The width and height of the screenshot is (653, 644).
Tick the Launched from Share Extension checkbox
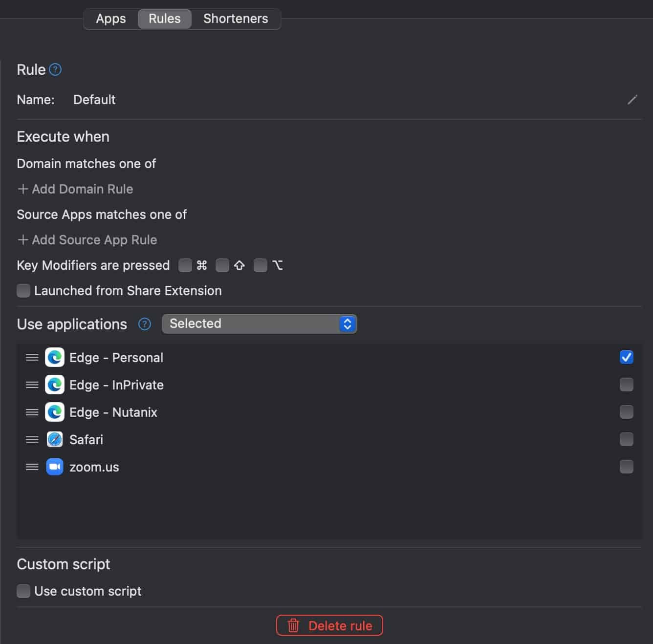23,291
